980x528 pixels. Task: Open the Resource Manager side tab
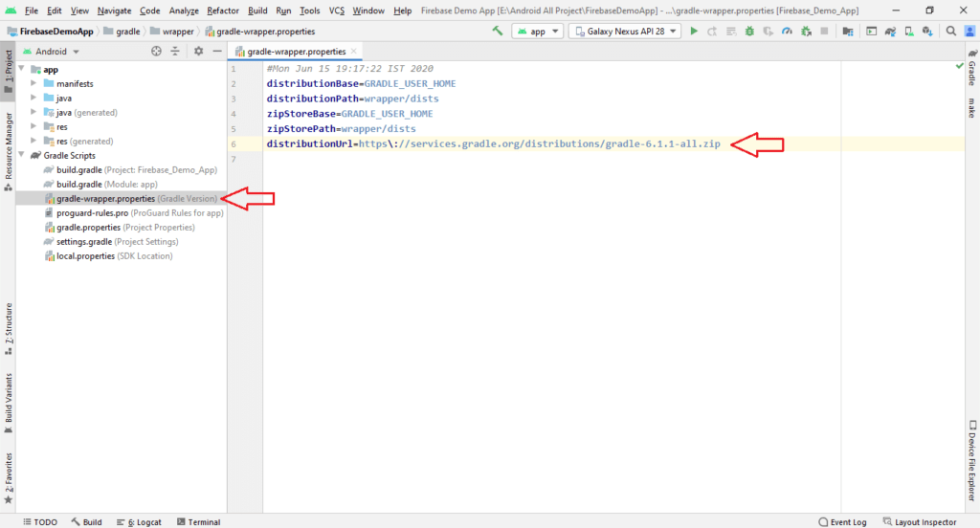8,152
